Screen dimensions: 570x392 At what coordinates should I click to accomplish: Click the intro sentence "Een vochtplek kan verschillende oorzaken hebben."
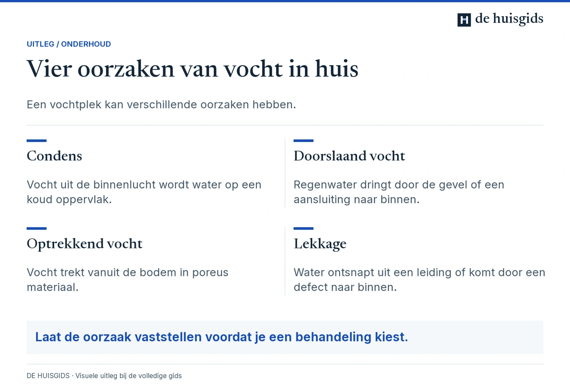(x=161, y=105)
